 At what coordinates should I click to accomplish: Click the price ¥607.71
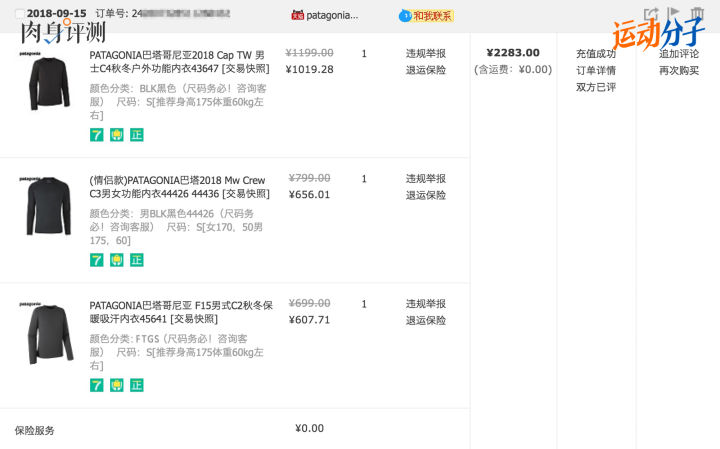[309, 320]
